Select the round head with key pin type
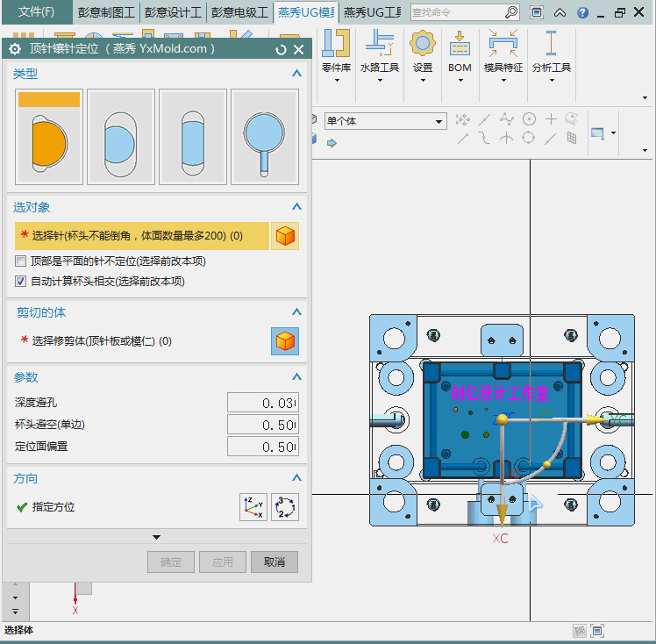The height and width of the screenshot is (644, 656). tap(265, 136)
